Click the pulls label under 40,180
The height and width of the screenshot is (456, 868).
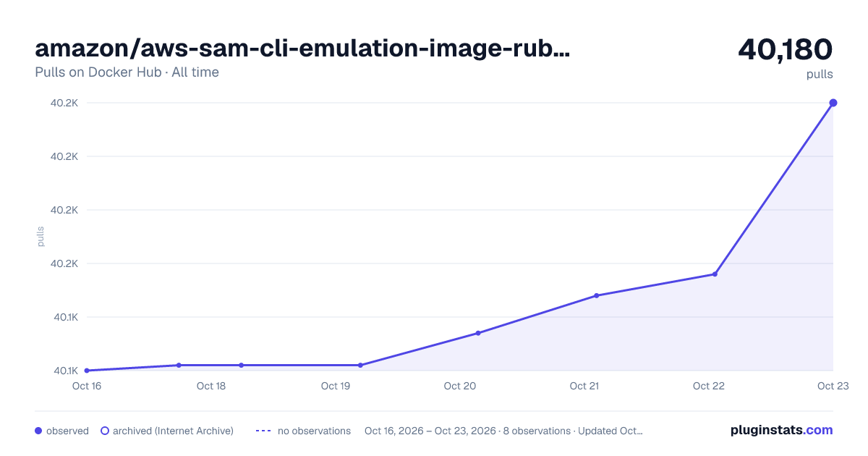820,75
